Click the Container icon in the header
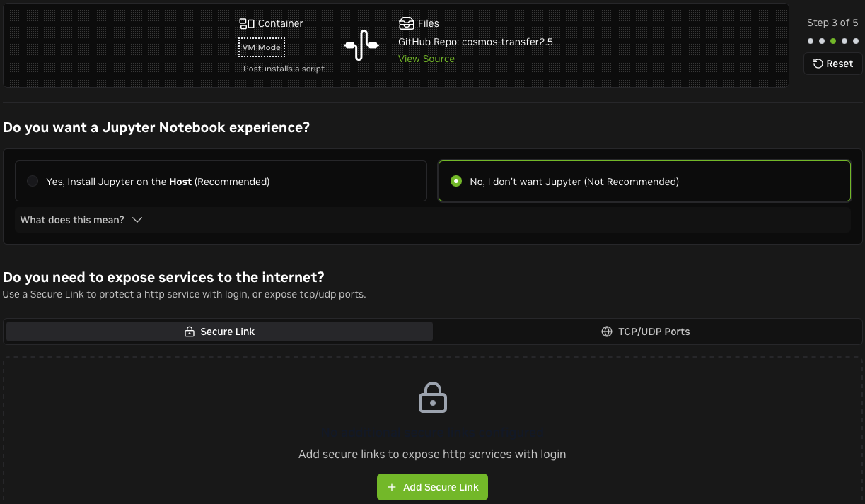865x504 pixels. click(x=246, y=23)
